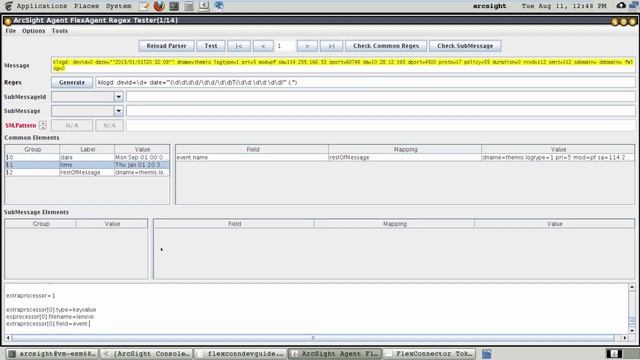The image size is (640, 360).
Task: Click the date and time clock
Action: (564, 6)
